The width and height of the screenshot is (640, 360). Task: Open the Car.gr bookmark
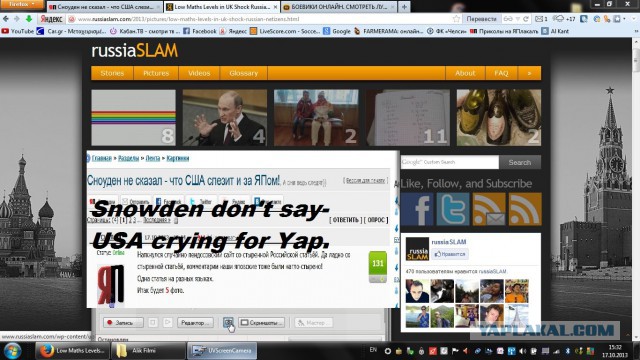tap(71, 31)
